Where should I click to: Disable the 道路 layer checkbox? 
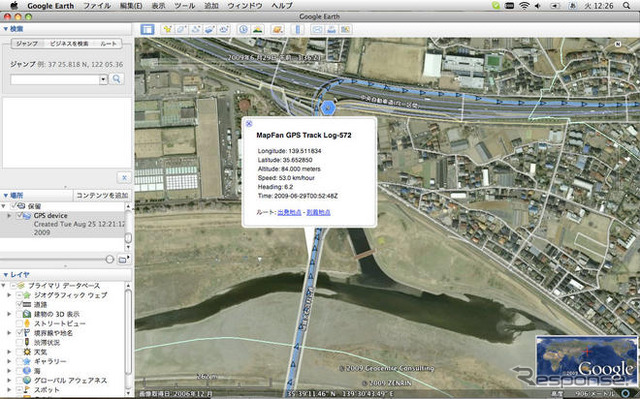[x=19, y=304]
